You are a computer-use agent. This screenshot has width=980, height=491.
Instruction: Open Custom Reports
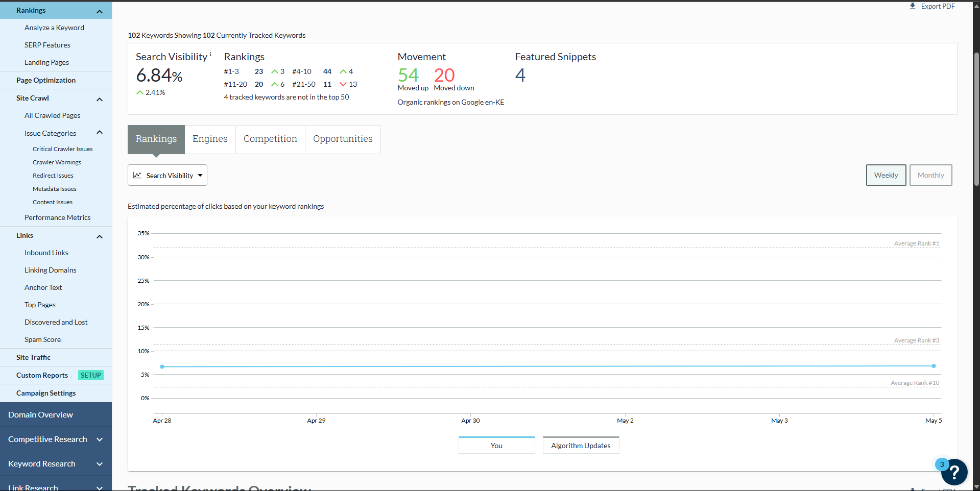pos(42,375)
